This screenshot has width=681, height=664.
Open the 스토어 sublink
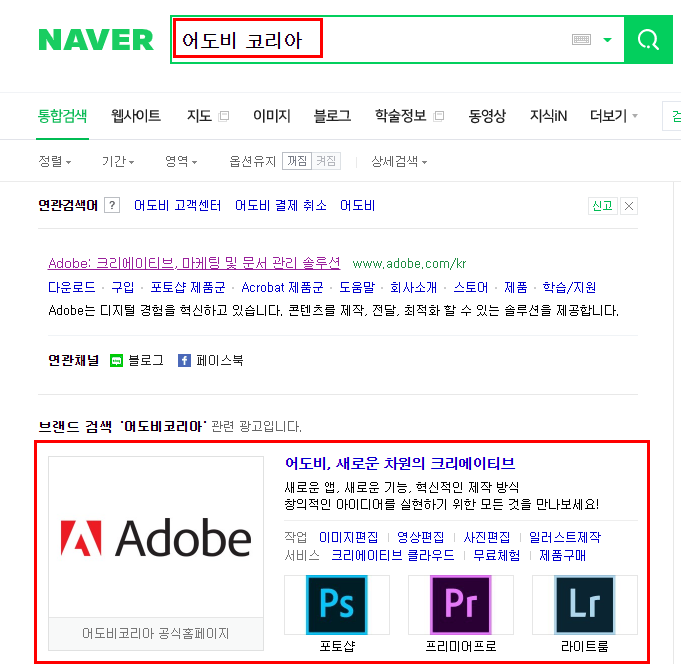[x=471, y=287]
